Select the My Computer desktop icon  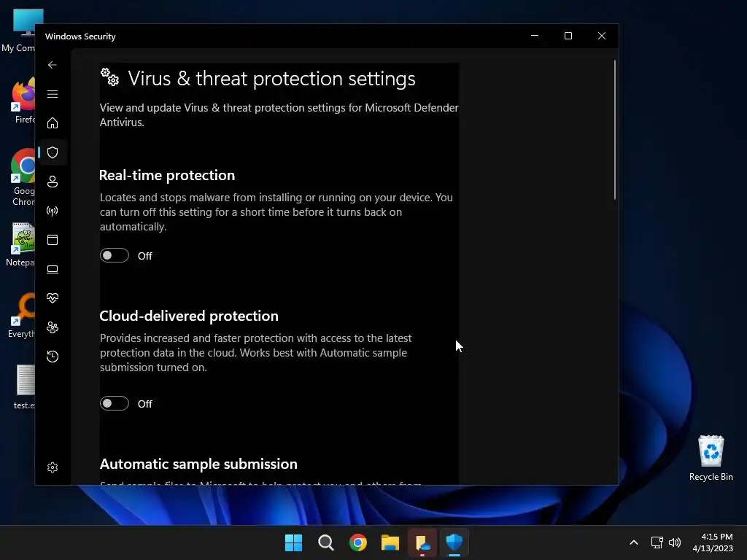click(x=18, y=31)
